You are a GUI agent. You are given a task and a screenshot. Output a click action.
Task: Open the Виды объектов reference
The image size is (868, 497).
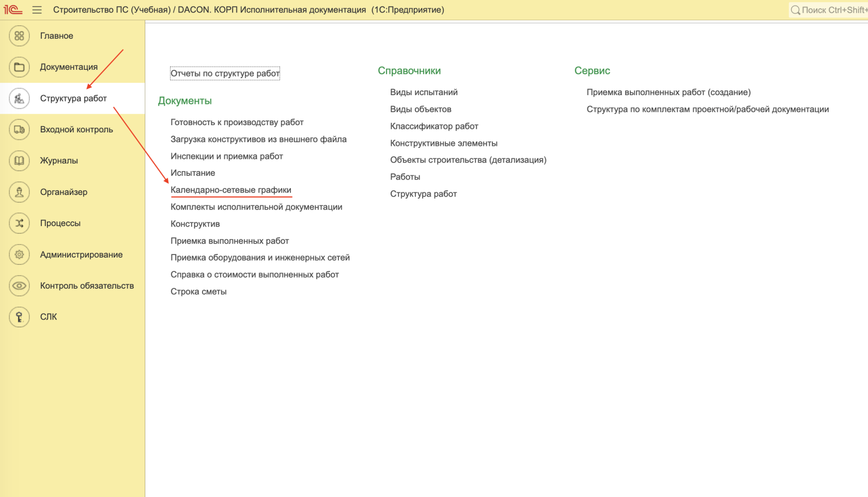click(x=421, y=109)
